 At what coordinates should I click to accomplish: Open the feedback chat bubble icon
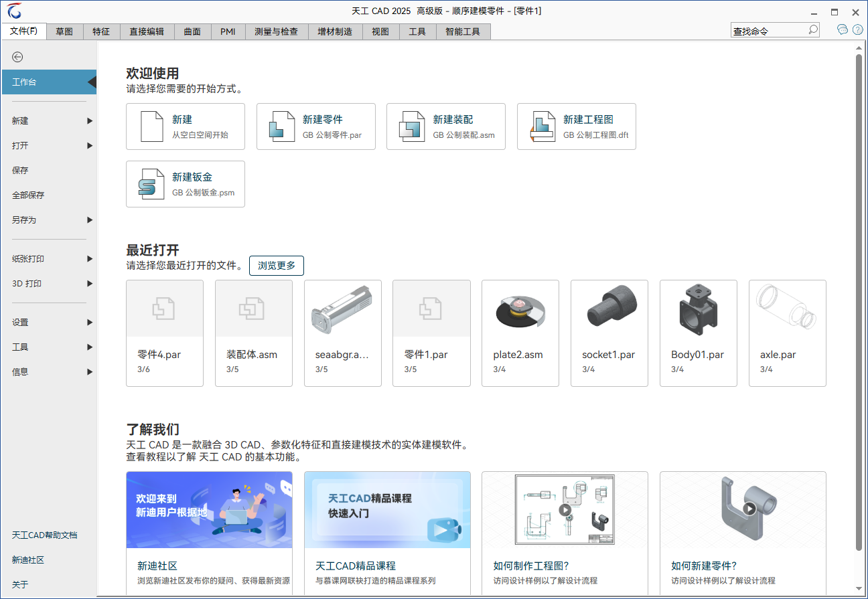(x=843, y=30)
